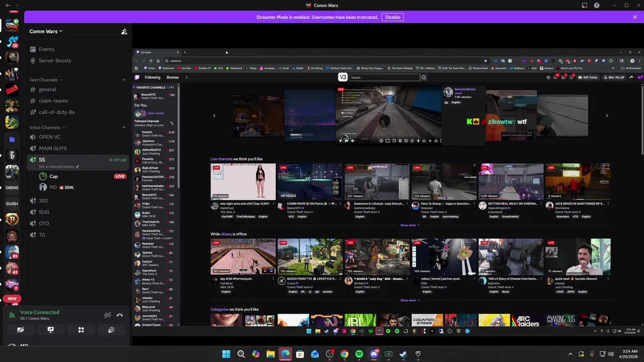Expand Show more under Live channels
The width and height of the screenshot is (644, 362).
[x=410, y=225]
